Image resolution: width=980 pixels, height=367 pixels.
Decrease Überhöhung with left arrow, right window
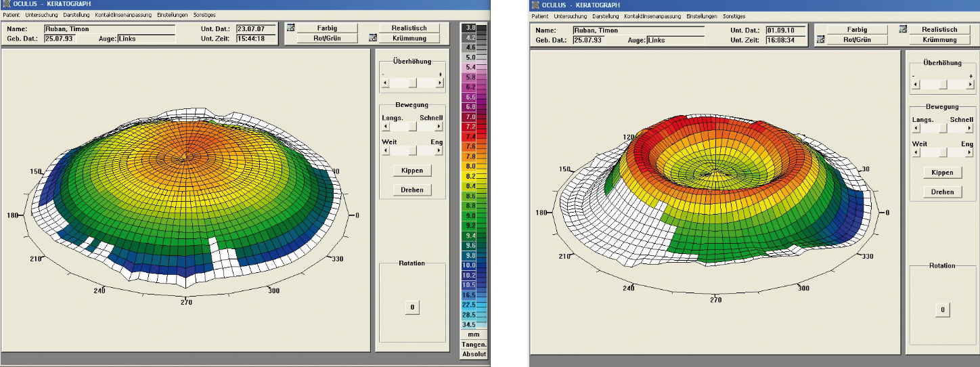pyautogui.click(x=916, y=85)
